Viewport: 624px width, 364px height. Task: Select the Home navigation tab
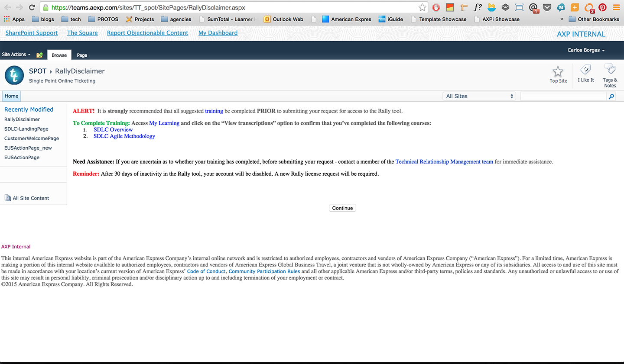tap(12, 96)
